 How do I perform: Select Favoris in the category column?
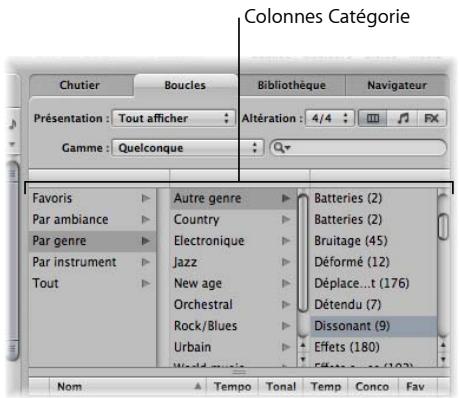[92, 198]
